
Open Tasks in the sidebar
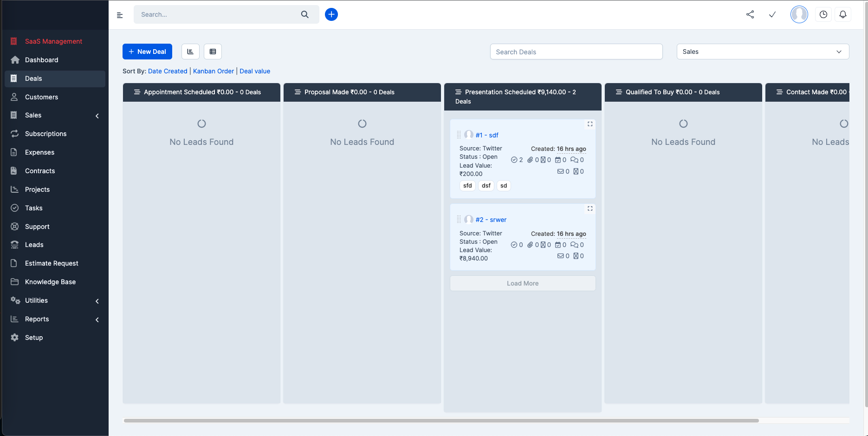click(55, 208)
